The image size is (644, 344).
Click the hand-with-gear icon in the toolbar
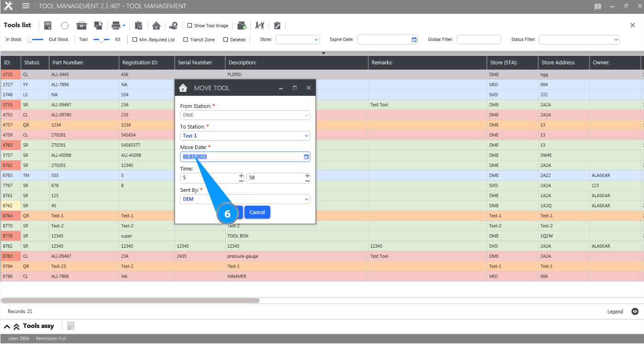(x=173, y=25)
